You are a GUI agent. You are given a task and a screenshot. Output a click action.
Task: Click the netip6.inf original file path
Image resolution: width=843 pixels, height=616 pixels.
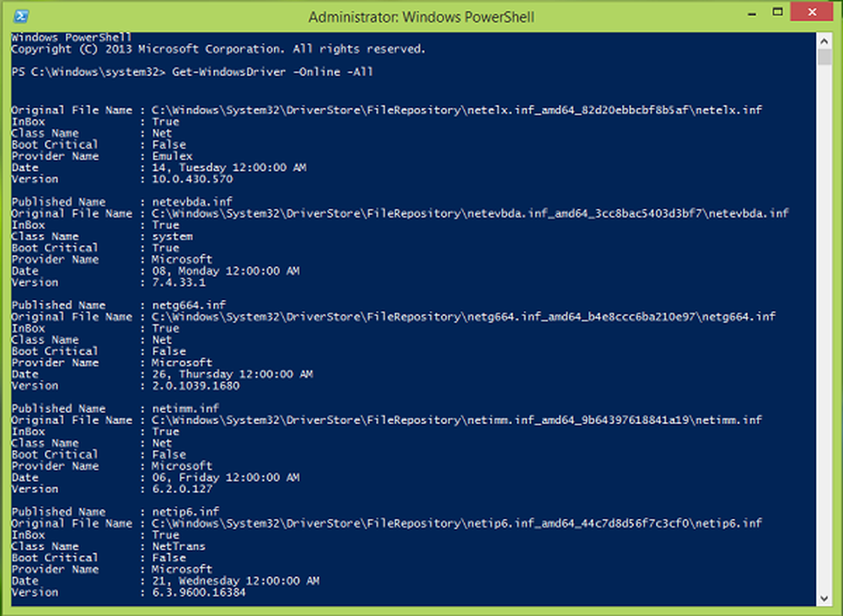click(x=457, y=523)
